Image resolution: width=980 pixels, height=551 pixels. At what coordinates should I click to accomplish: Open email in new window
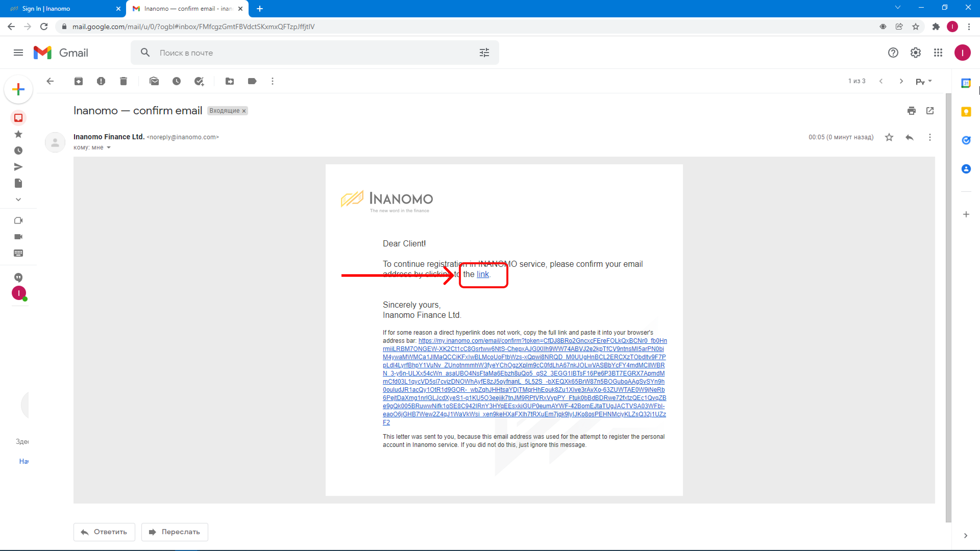pyautogui.click(x=930, y=111)
